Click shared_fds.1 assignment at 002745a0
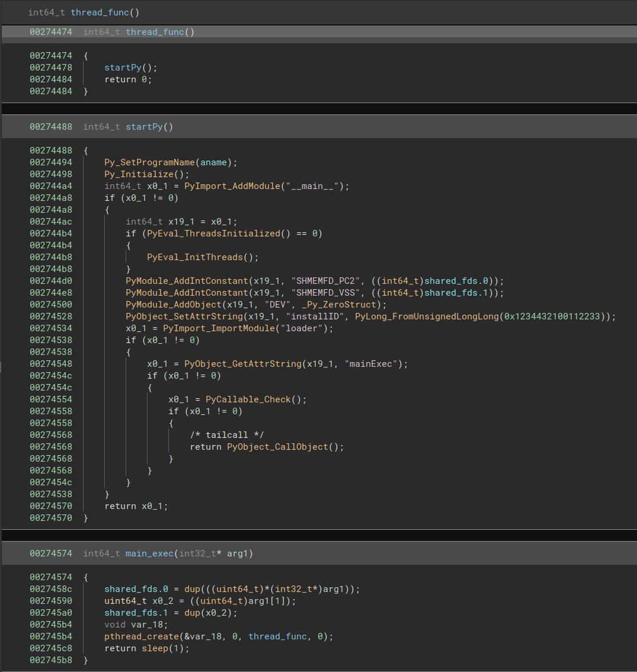The image size is (637, 672). [136, 613]
